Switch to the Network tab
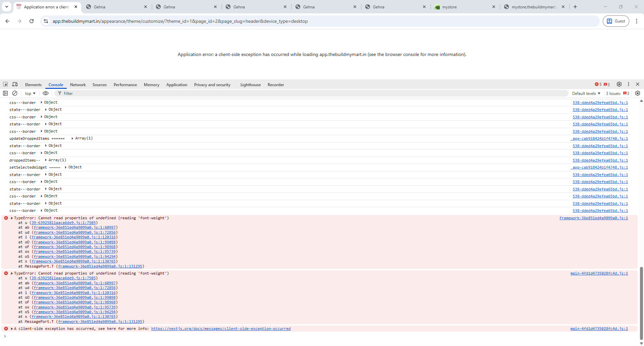Screen dimensions: 644x346 78,85
